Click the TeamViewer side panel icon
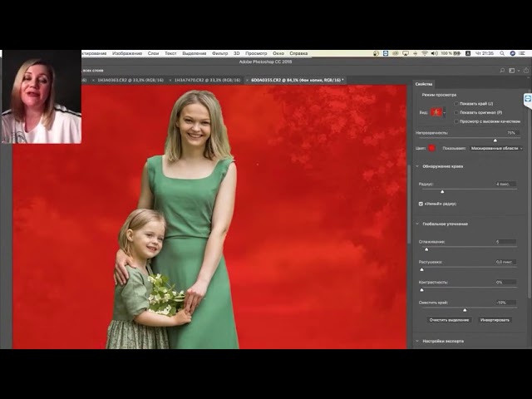This screenshot has width=532, height=399. pyautogui.click(x=527, y=99)
